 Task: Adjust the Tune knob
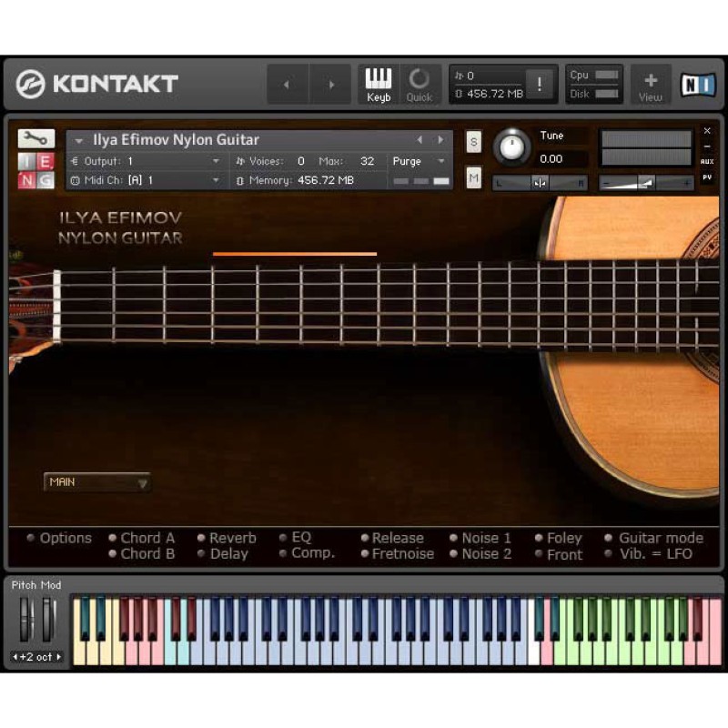tap(512, 147)
